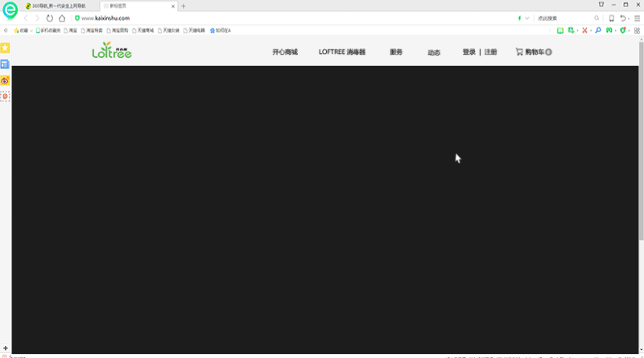Click the vertical page scrollbar
This screenshot has width=644, height=358.
[x=641, y=142]
